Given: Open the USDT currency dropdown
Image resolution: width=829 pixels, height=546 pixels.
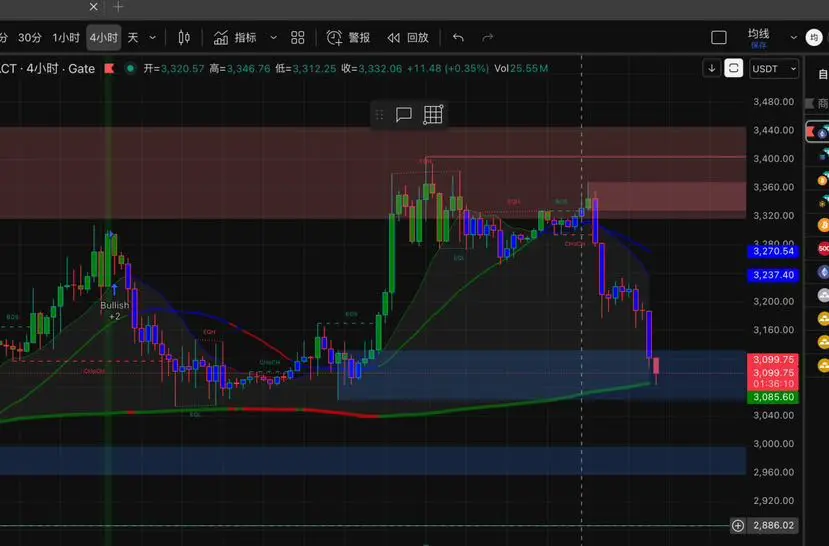Looking at the screenshot, I should [774, 69].
